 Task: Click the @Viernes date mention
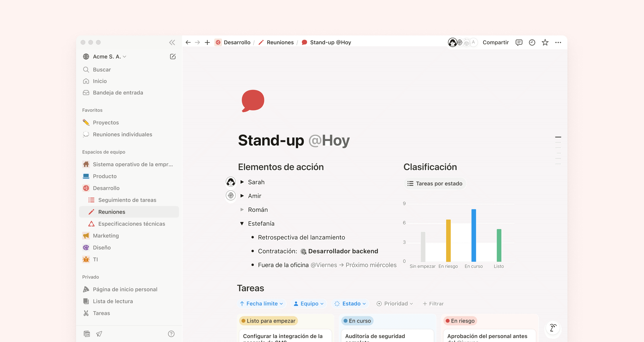tap(324, 265)
